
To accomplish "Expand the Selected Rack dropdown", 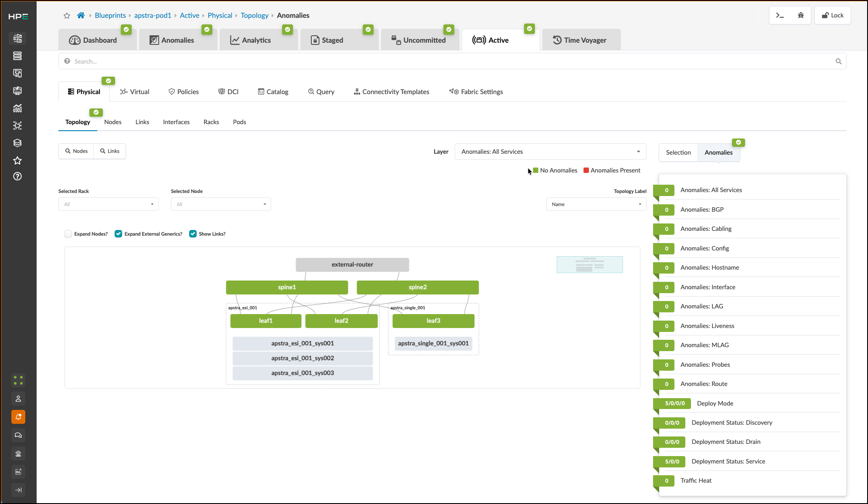I will point(109,204).
